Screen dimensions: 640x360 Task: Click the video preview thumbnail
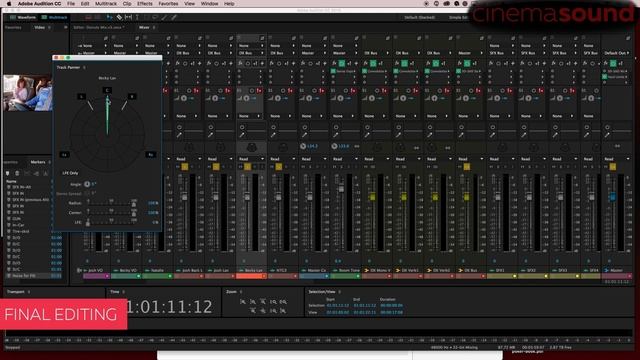28,93
